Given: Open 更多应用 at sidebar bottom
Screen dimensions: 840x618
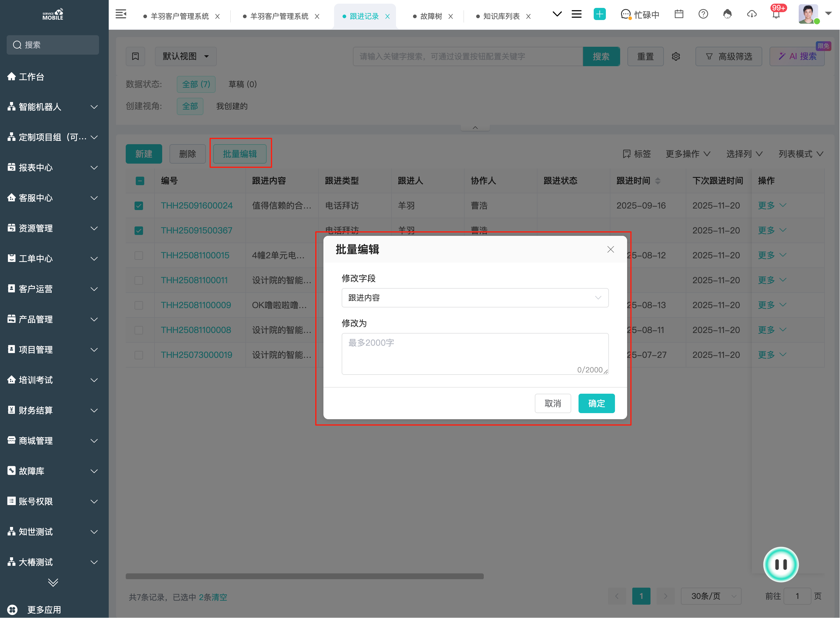Looking at the screenshot, I should tap(34, 610).
